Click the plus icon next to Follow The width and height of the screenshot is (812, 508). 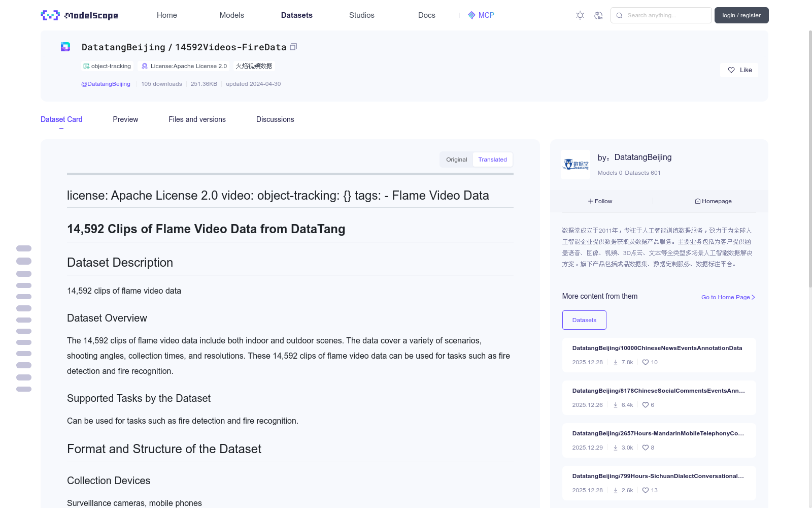[x=591, y=201]
